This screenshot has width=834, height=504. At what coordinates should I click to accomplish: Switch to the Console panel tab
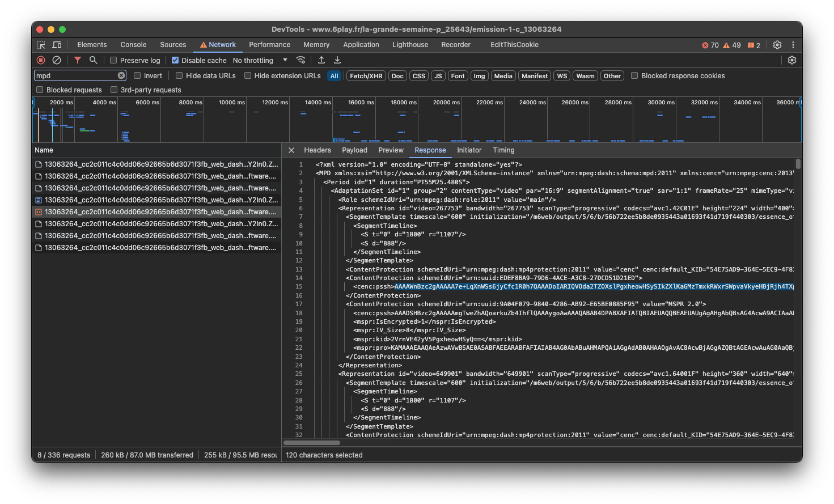[133, 45]
